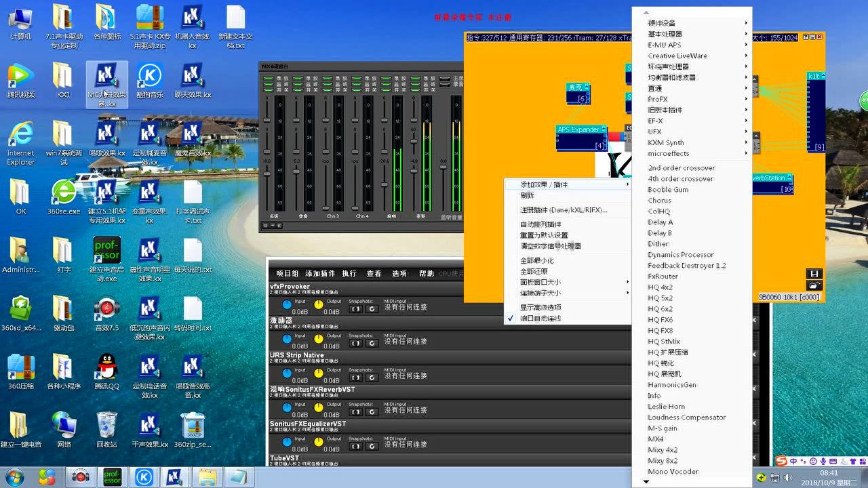Screen dimensions: 868x488
Task: Choose 刷新 from the context menu
Action: (x=568, y=195)
